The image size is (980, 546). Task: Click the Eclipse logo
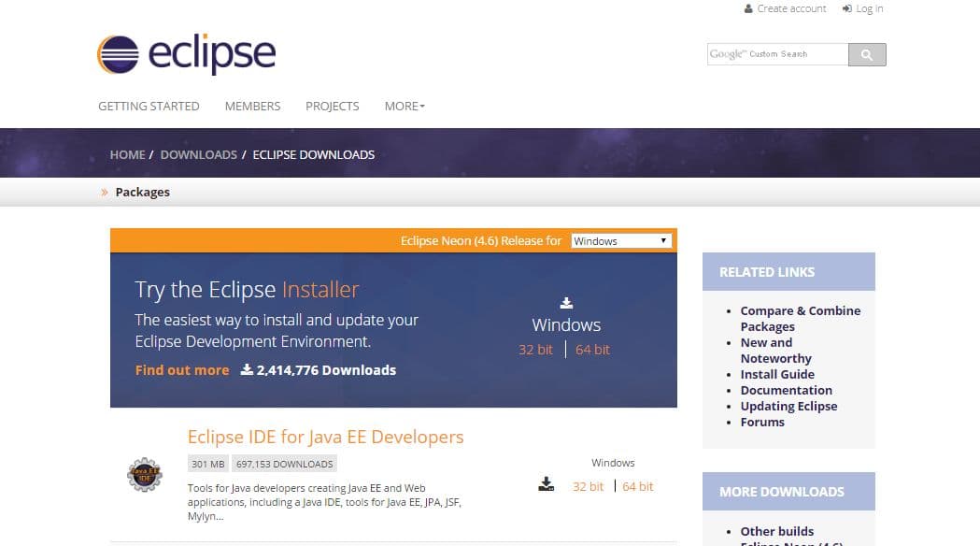coord(186,54)
